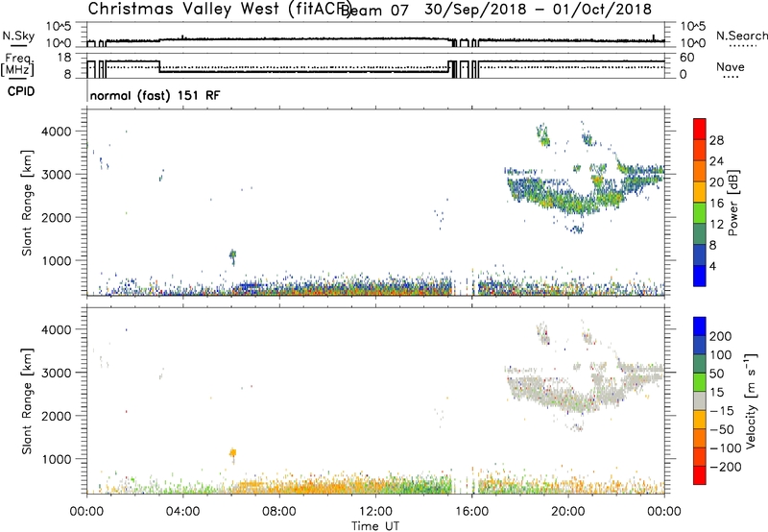Image resolution: width=768 pixels, height=532 pixels.
Task: Click the 'Nave' legend label
Action: coord(730,66)
